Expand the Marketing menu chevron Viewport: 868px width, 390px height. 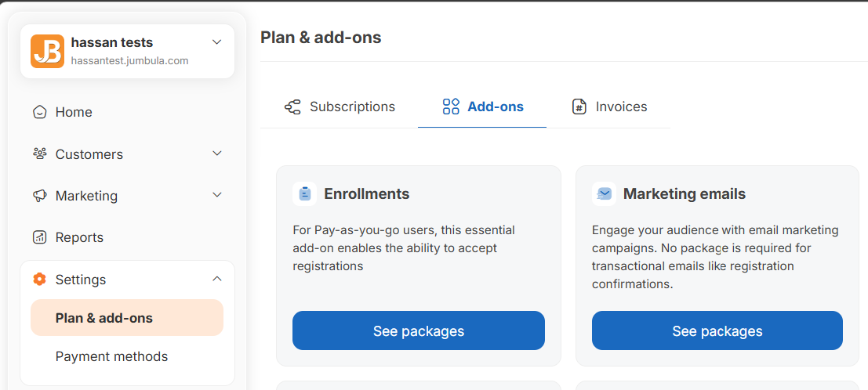pos(217,195)
